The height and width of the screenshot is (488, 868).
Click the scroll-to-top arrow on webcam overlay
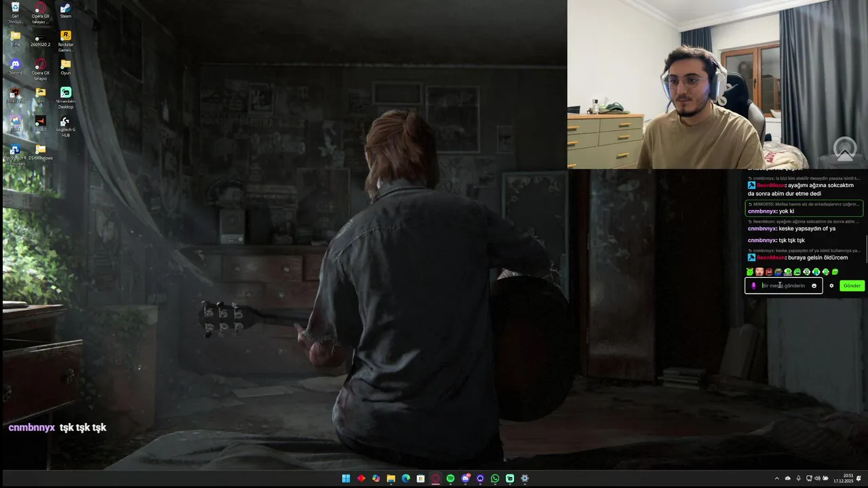pos(845,148)
